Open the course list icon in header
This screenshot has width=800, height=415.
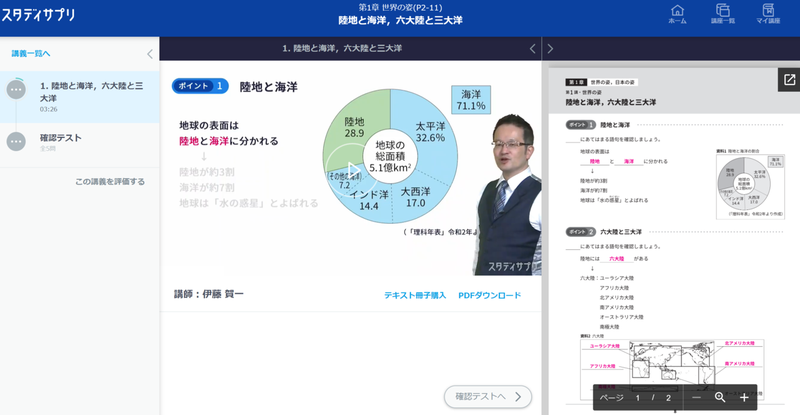tap(722, 14)
